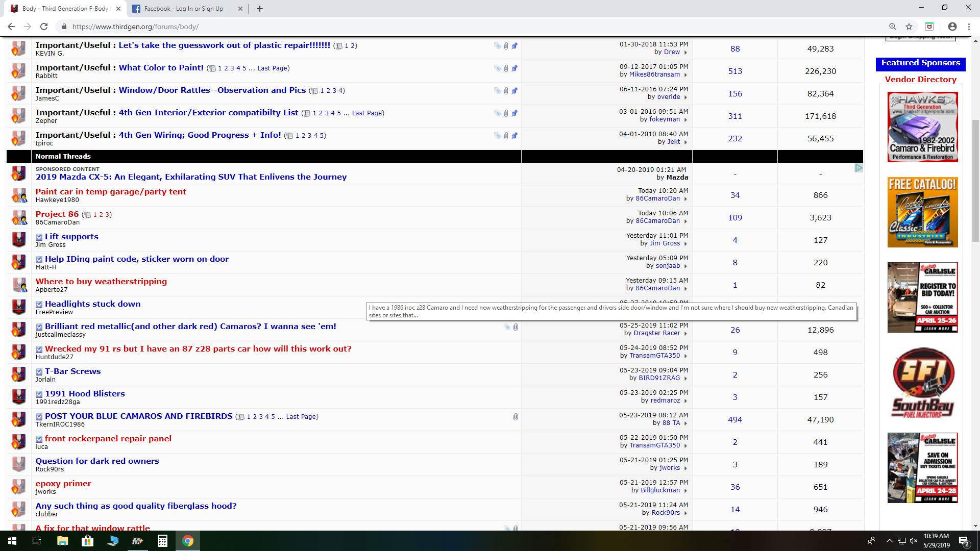The height and width of the screenshot is (551, 980).
Task: Click the paperclip attachment icon on plastic repair thread
Action: click(x=506, y=46)
